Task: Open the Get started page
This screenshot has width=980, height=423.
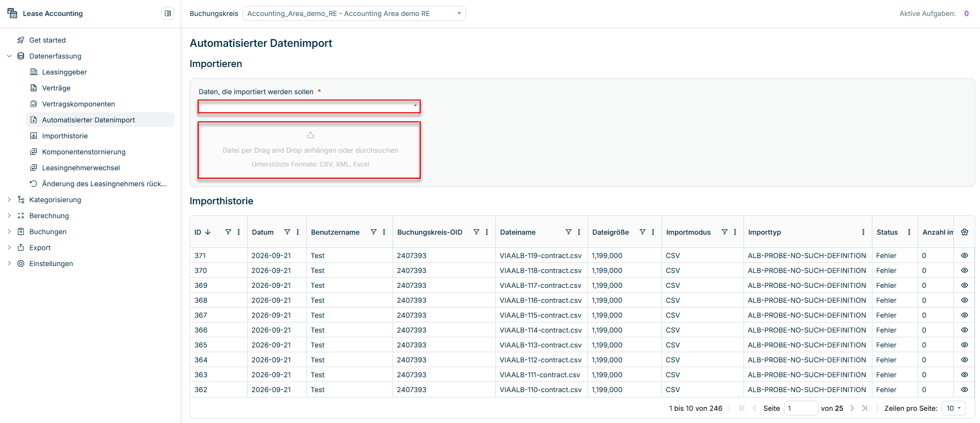Action: [x=47, y=40]
